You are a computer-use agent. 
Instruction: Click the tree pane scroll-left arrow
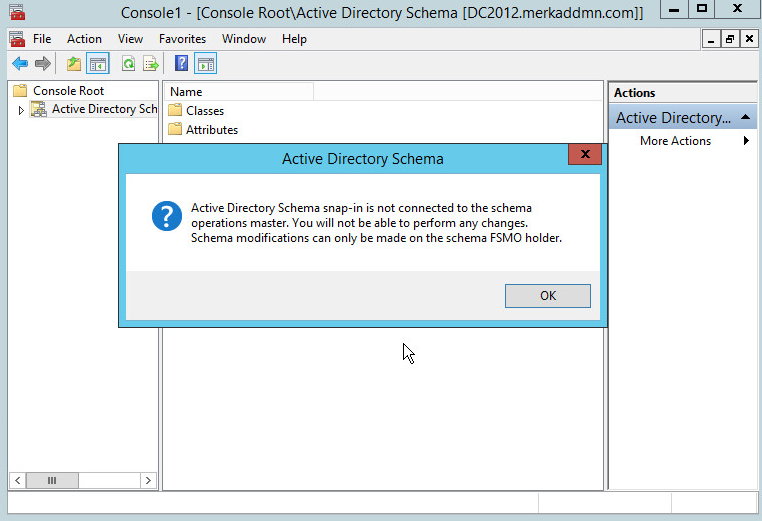point(17,481)
